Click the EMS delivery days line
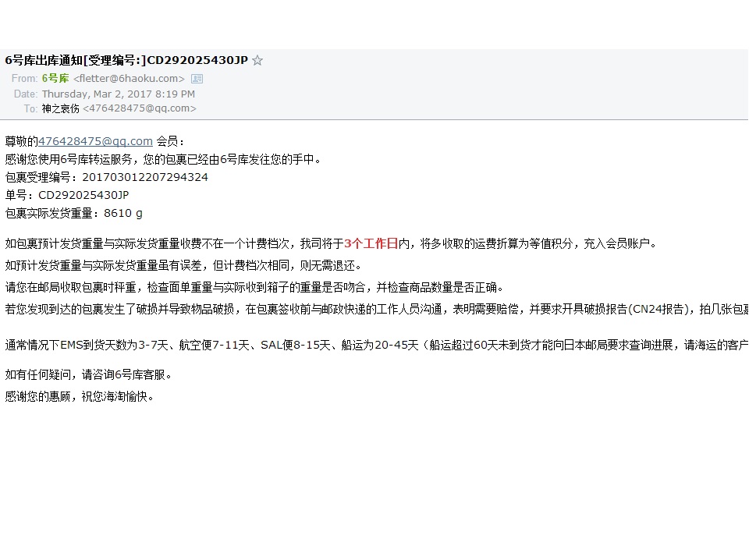 (x=377, y=345)
